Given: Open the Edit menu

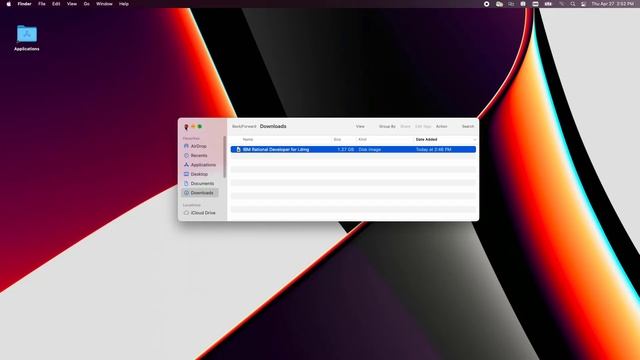Looking at the screenshot, I should (56, 4).
